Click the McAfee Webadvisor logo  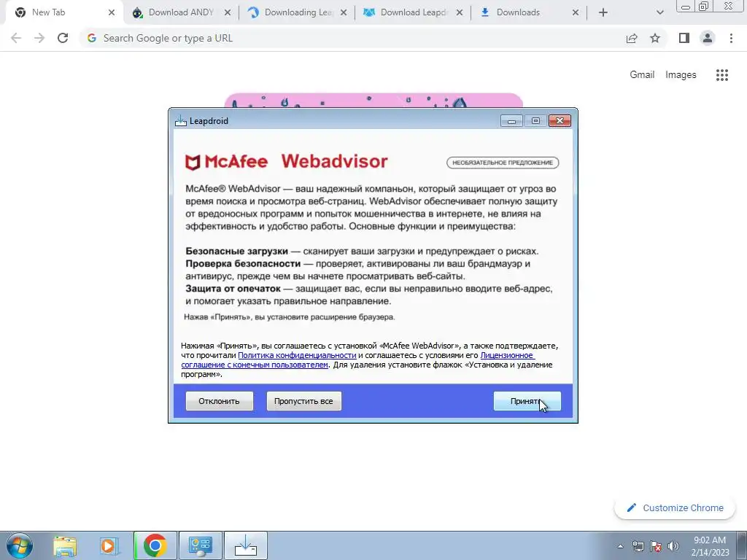286,162
